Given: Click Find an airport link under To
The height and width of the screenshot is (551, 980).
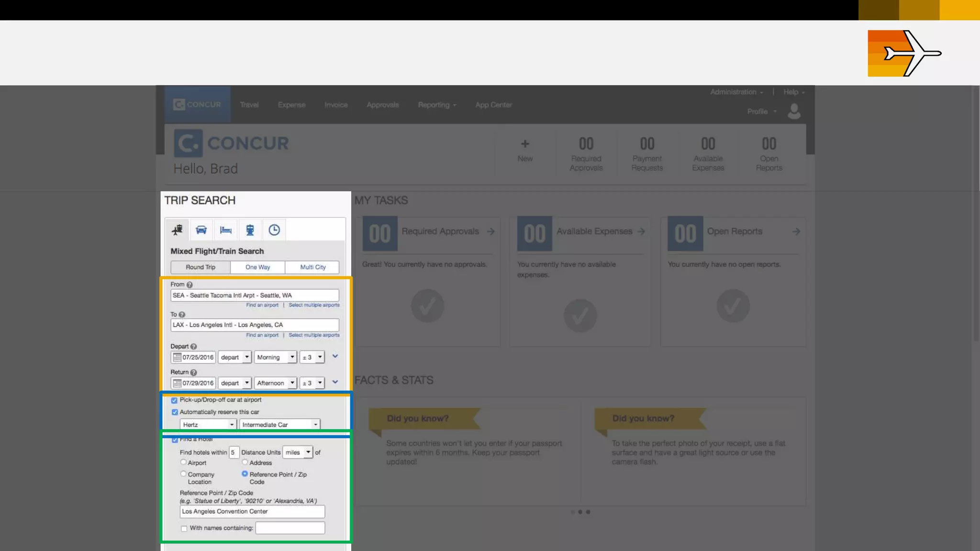Looking at the screenshot, I should point(262,335).
